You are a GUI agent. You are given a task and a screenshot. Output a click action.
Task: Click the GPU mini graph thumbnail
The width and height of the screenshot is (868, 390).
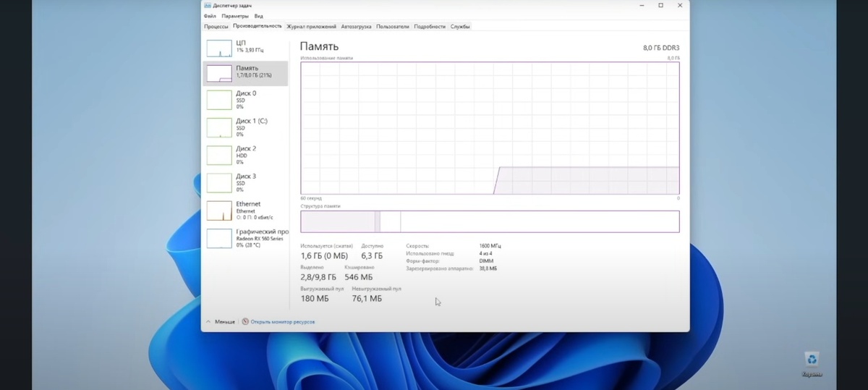[219, 238]
